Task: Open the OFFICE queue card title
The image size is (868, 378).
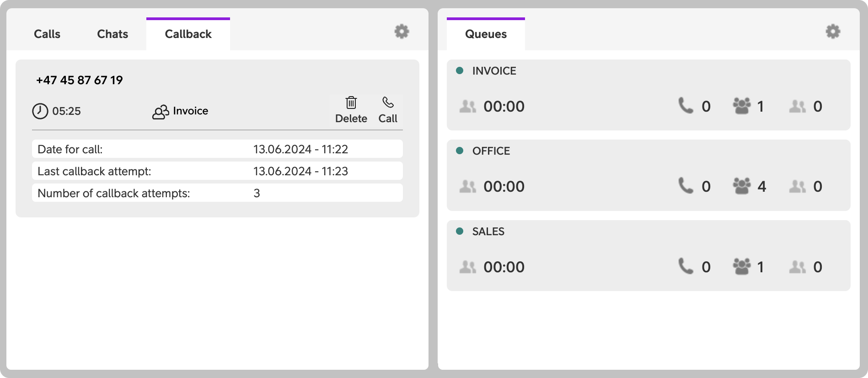Action: tap(491, 151)
